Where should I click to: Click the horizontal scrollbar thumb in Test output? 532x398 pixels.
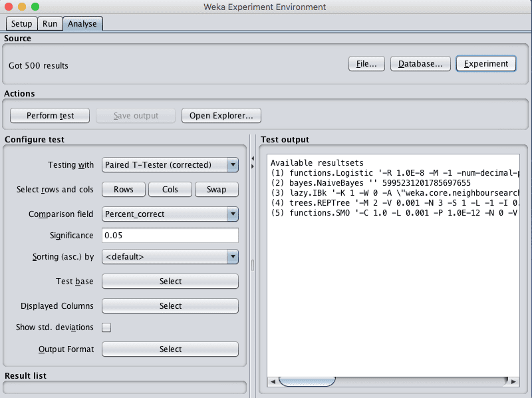(x=307, y=381)
